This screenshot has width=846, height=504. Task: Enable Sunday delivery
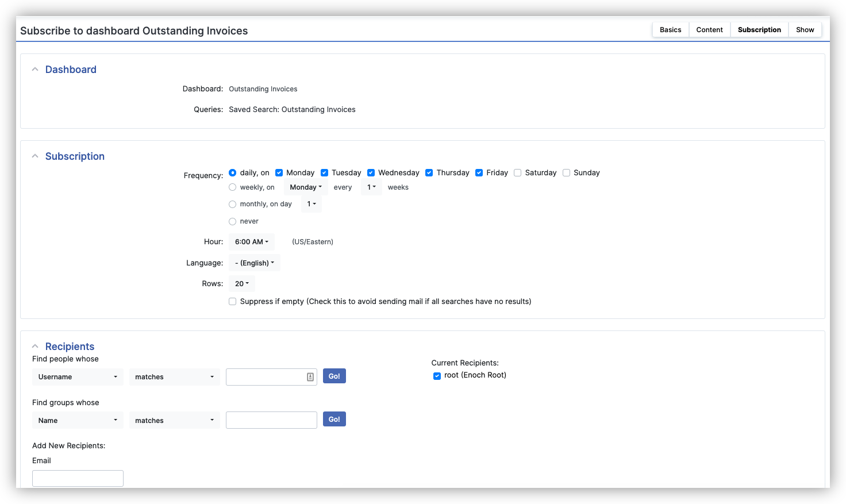pyautogui.click(x=566, y=172)
